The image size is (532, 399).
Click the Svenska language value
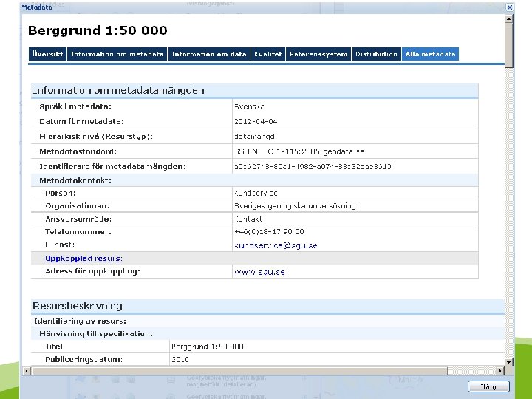click(x=249, y=106)
